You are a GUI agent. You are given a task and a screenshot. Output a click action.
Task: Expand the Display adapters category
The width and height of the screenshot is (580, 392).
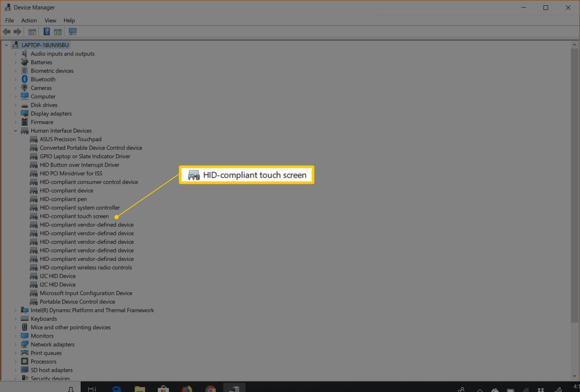[16, 114]
